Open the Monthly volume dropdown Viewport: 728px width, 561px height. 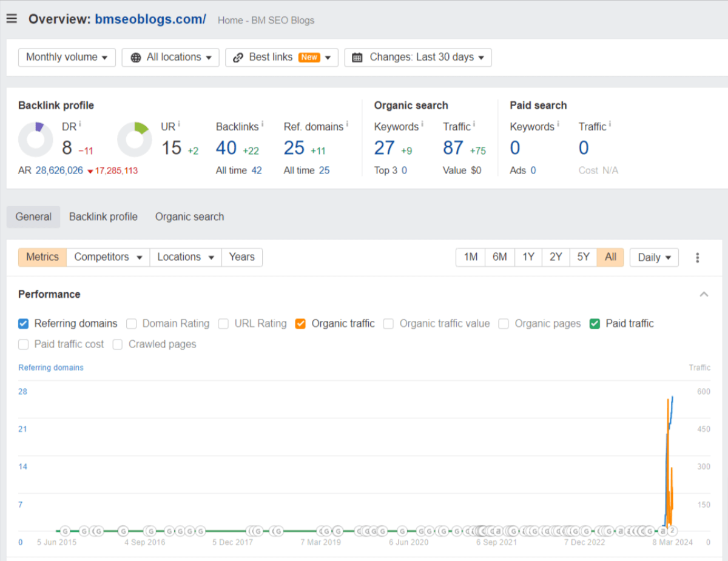[67, 57]
